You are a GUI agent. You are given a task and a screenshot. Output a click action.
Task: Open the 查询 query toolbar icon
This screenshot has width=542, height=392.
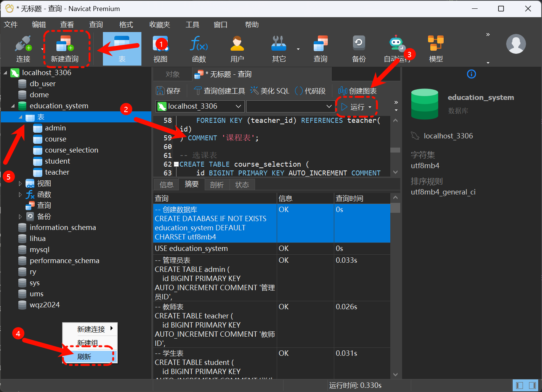[x=321, y=49]
